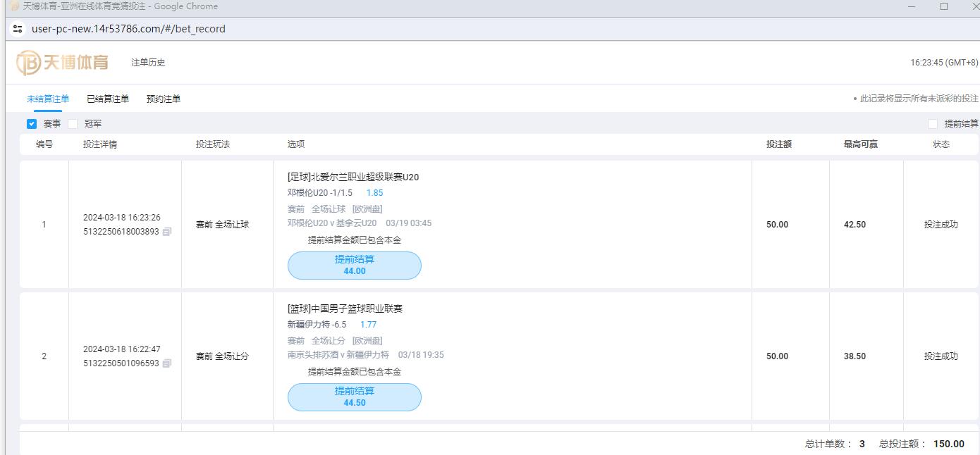Click 新疆伊力特 -6.5 selection text
The height and width of the screenshot is (455, 980).
tap(317, 325)
